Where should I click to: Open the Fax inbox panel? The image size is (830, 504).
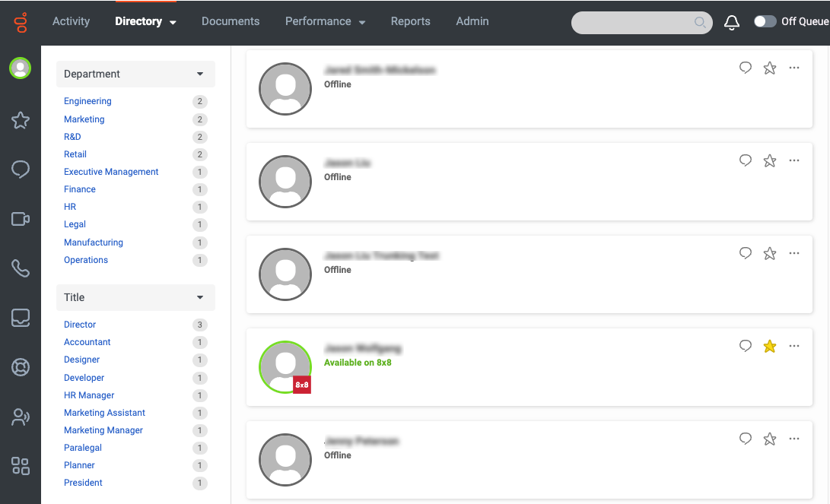pos(20,317)
